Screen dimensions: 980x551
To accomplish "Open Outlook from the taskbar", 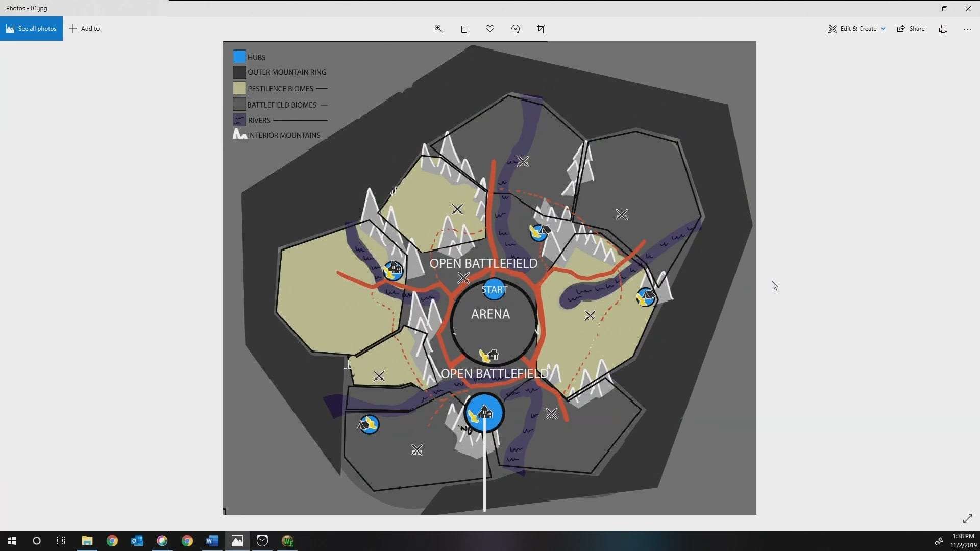I will click(137, 541).
